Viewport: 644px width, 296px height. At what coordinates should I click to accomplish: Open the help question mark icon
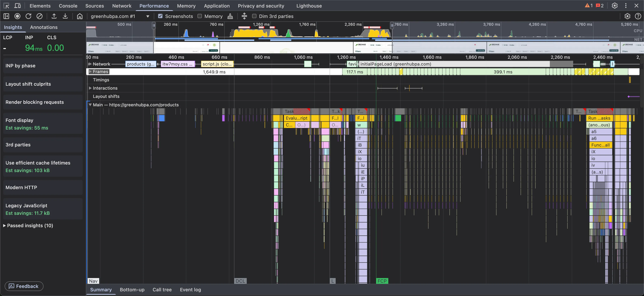point(638,16)
